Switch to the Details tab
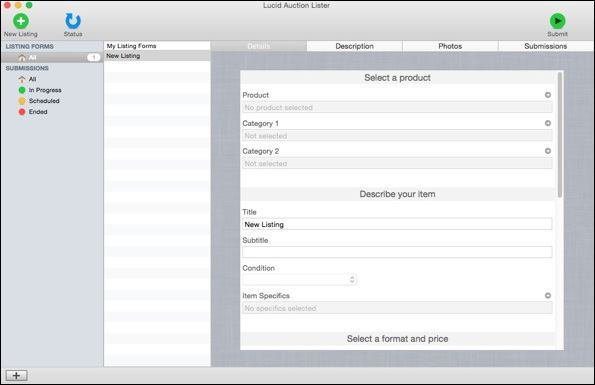This screenshot has height=385, width=595. (x=259, y=46)
